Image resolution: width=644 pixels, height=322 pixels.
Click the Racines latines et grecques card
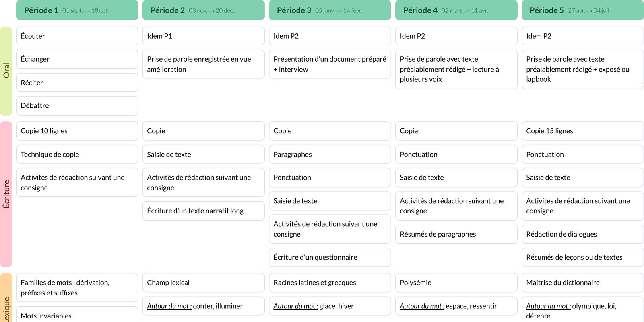click(x=330, y=283)
